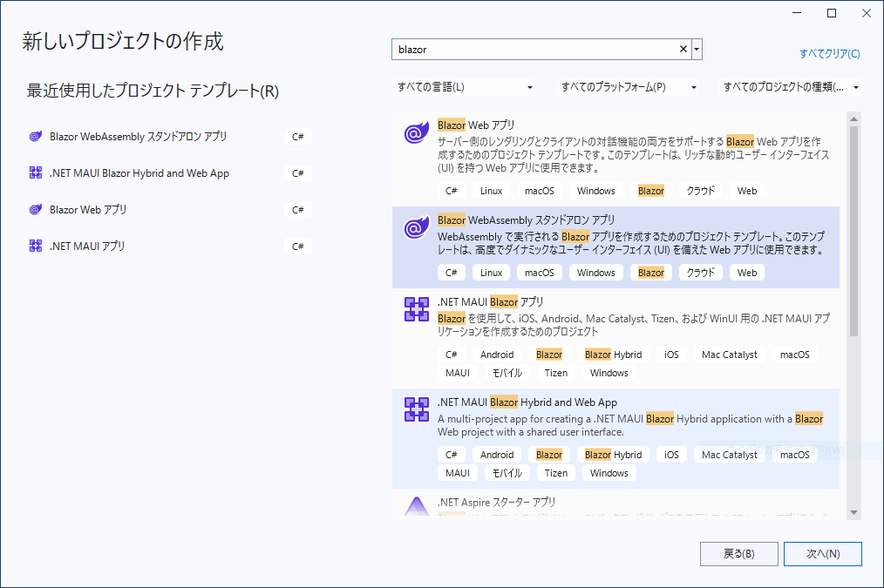Select the クラウド tag under Blazor Web アプリ
The width and height of the screenshot is (884, 588).
[x=700, y=190]
